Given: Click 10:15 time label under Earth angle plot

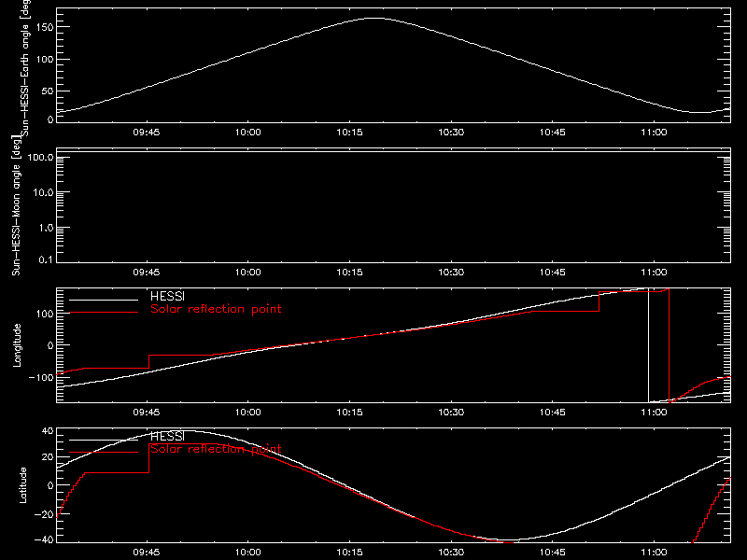Looking at the screenshot, I should point(349,132).
